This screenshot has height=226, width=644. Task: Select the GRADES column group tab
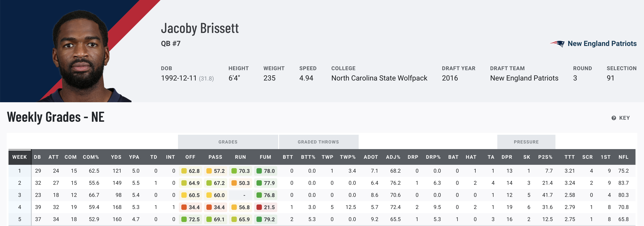228,142
